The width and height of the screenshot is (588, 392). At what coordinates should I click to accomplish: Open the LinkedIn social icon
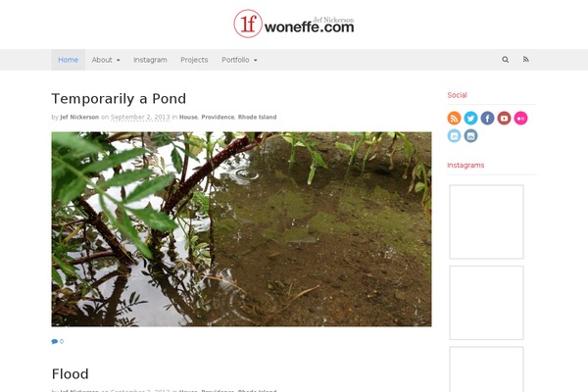(454, 135)
